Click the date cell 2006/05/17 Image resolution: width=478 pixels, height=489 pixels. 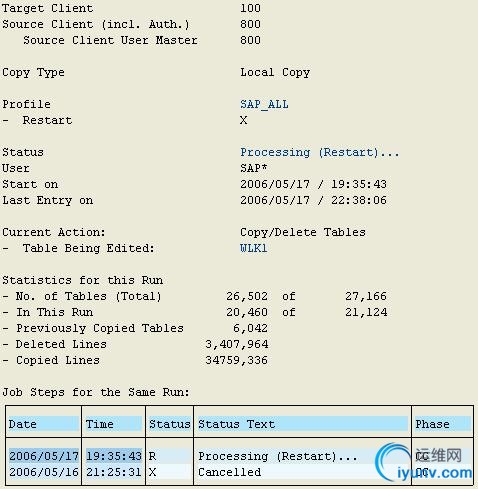point(44,456)
